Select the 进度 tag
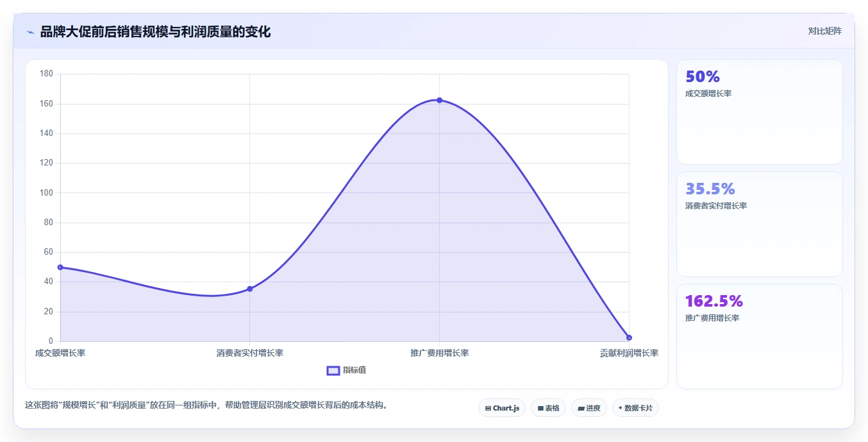The image size is (868, 442). point(588,408)
